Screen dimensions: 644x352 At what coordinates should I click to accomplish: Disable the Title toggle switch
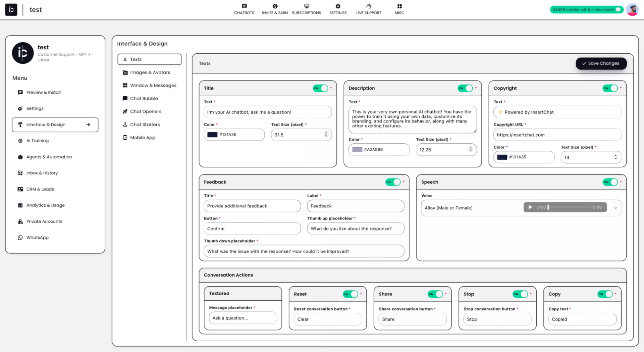320,88
